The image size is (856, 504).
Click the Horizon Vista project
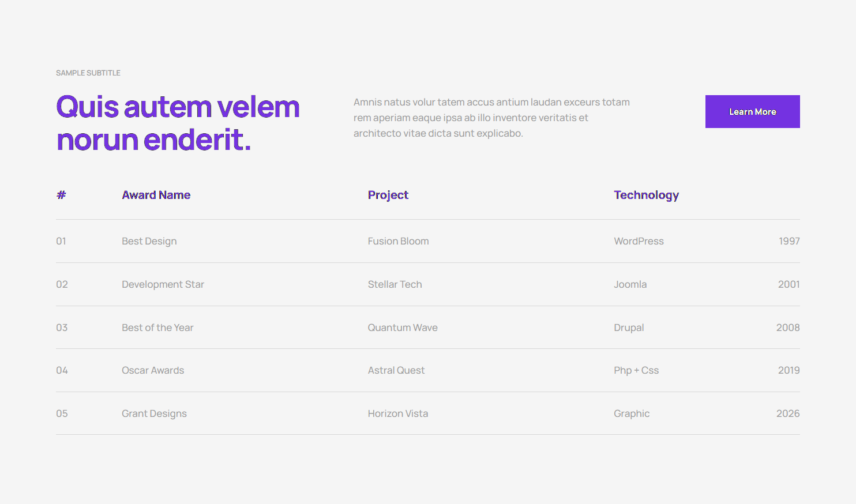[x=397, y=413]
